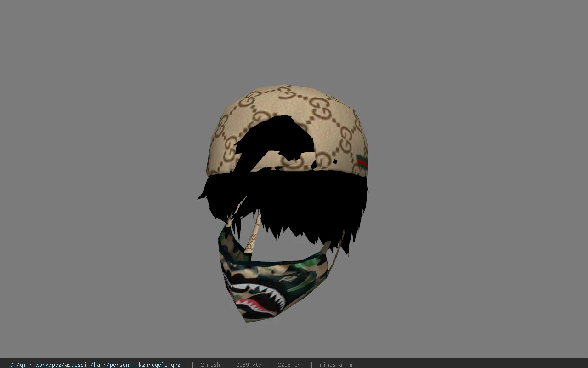Click the "nincs anim" status text

(336, 365)
